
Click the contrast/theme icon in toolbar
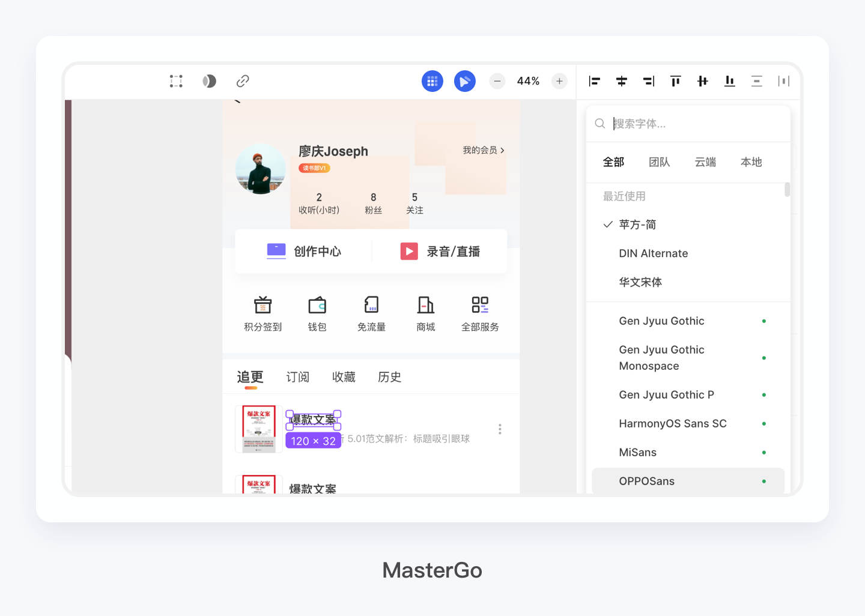pyautogui.click(x=209, y=81)
